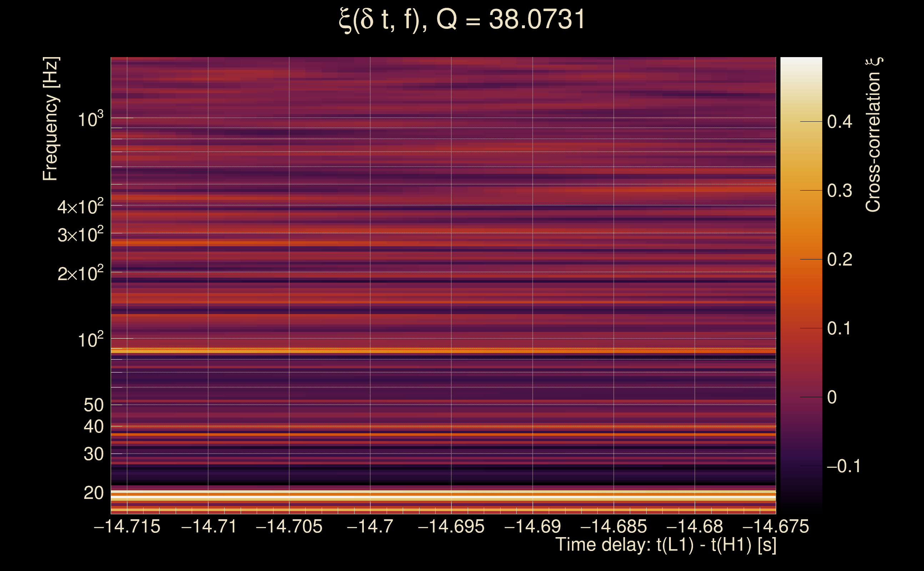Click the -14.7 time axis label

coord(370,526)
